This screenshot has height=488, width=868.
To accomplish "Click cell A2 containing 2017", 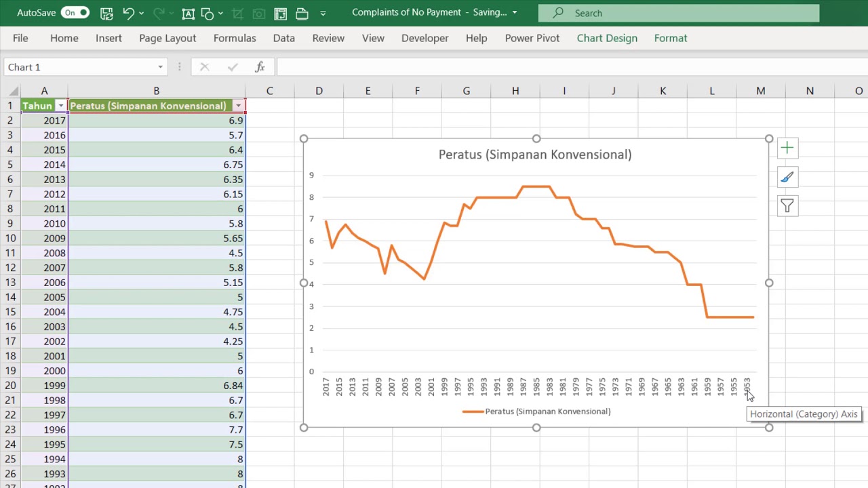I will pos(44,121).
